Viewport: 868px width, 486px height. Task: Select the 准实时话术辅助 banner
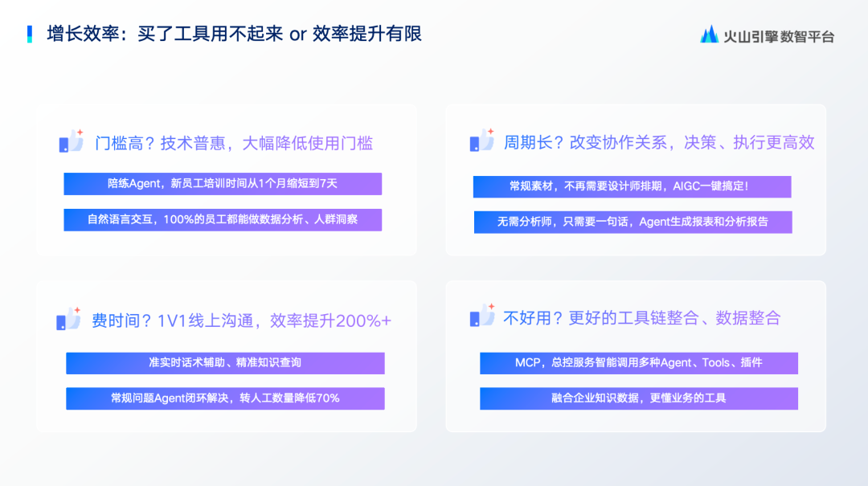click(x=225, y=363)
